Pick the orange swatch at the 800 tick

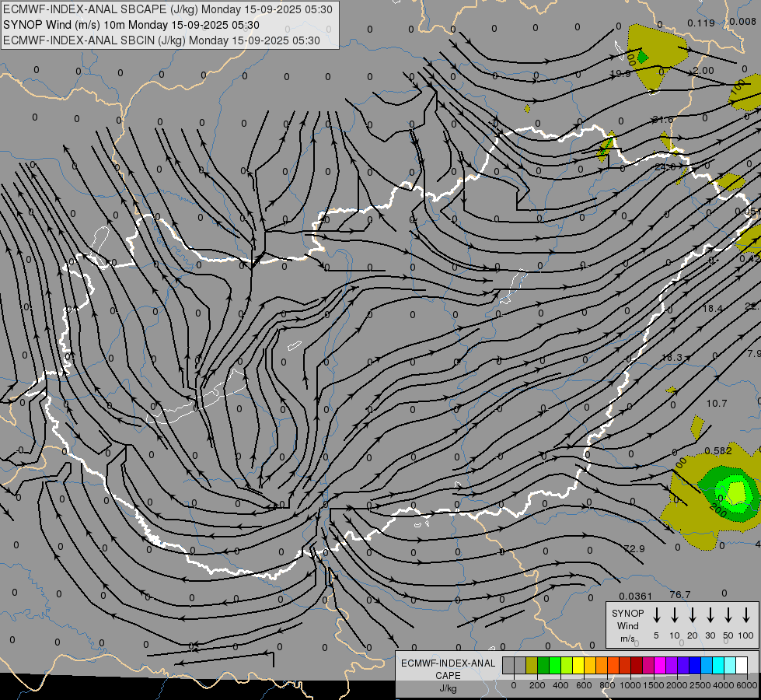(602, 666)
